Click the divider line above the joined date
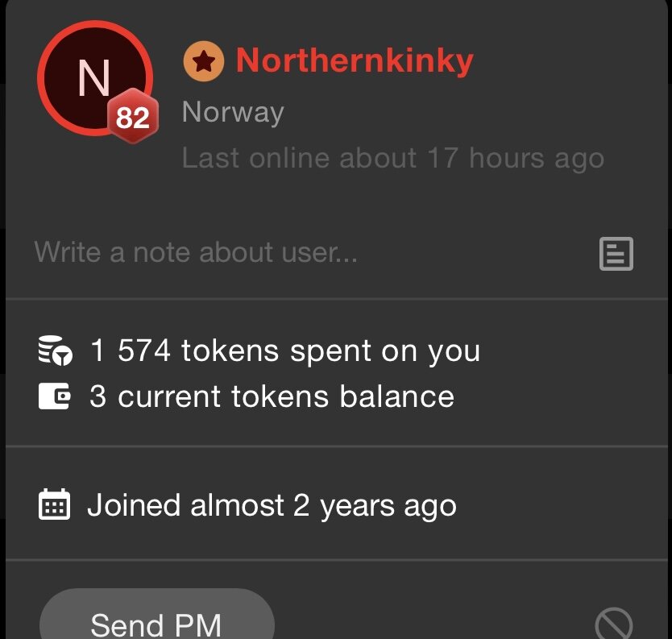The image size is (672, 639). pyautogui.click(x=338, y=446)
